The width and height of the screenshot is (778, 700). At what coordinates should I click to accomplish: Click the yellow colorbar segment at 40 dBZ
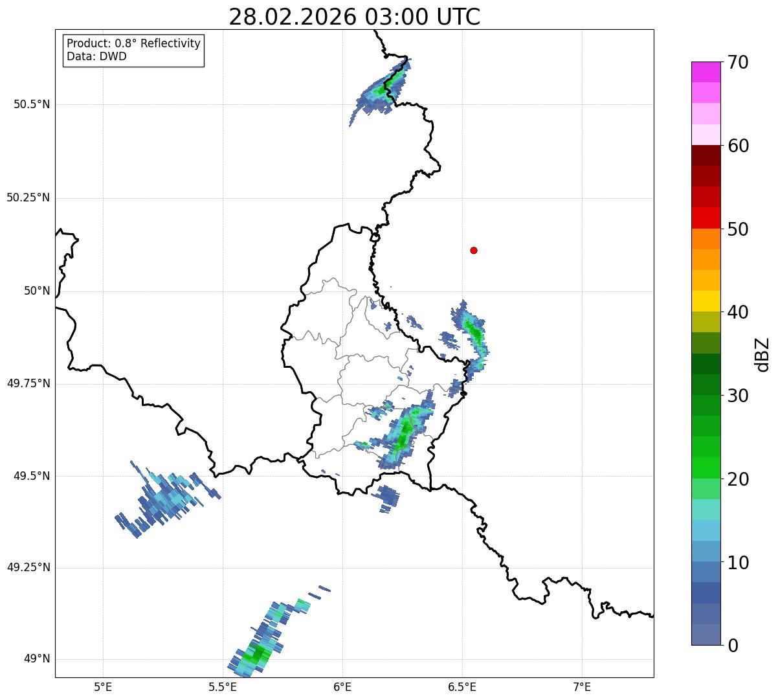pos(706,302)
